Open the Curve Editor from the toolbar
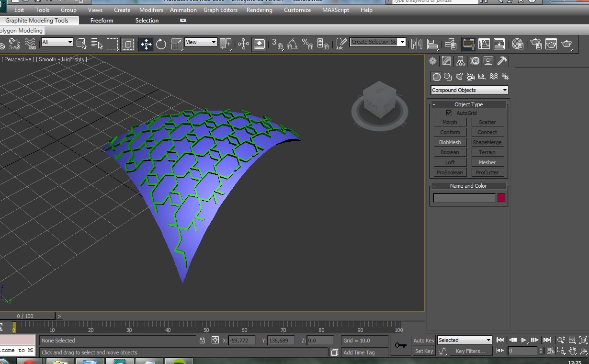This screenshot has width=589, height=364. coord(484,44)
